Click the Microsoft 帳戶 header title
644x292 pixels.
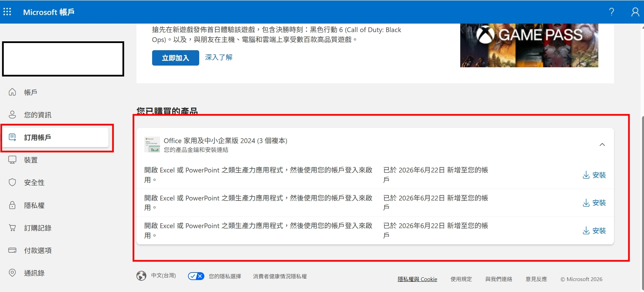pyautogui.click(x=49, y=12)
